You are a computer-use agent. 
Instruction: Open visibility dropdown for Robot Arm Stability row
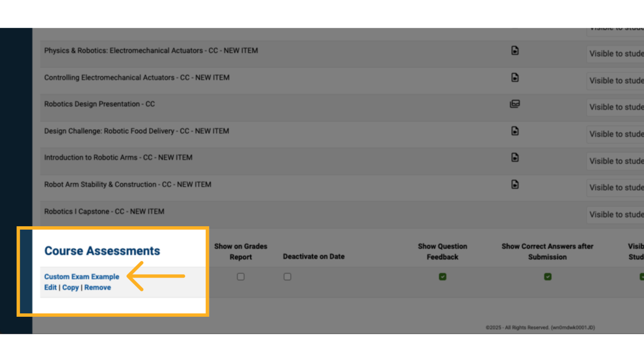click(x=615, y=188)
